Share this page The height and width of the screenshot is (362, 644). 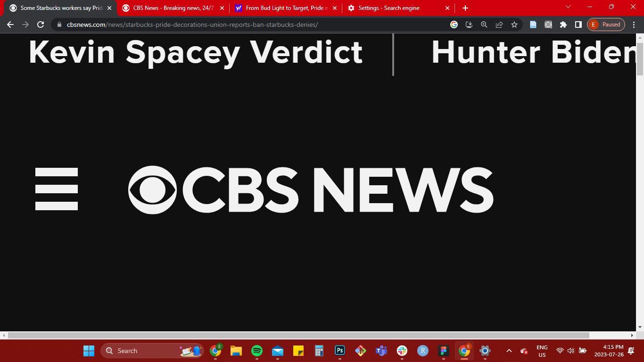[499, 25]
